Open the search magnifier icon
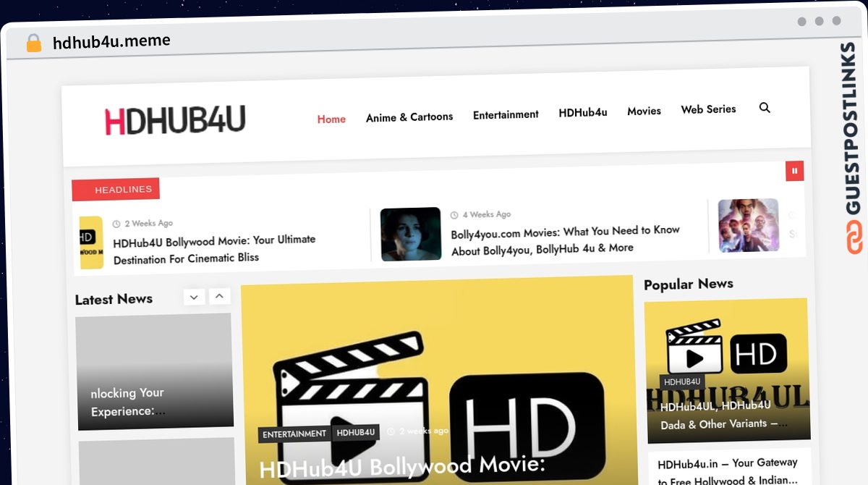This screenshot has height=485, width=868. [765, 108]
